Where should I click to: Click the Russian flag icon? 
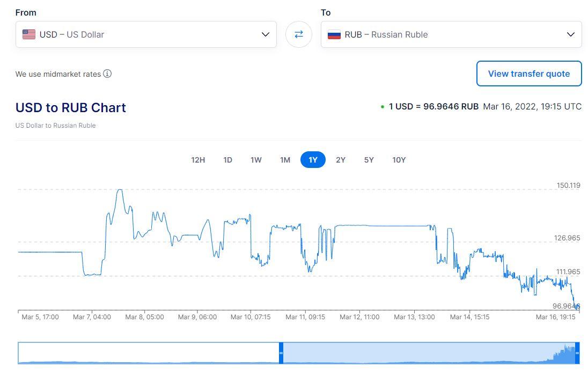point(334,34)
